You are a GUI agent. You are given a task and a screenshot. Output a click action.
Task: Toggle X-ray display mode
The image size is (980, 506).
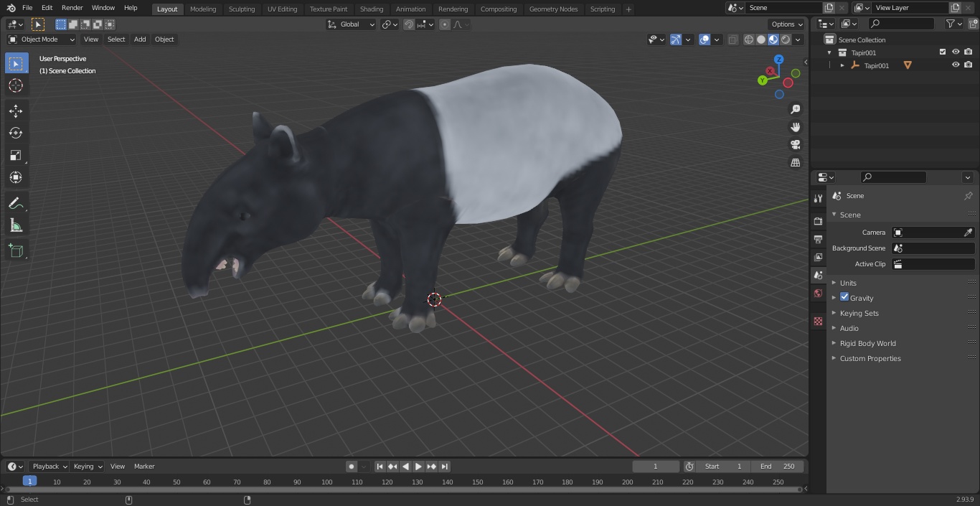[732, 39]
